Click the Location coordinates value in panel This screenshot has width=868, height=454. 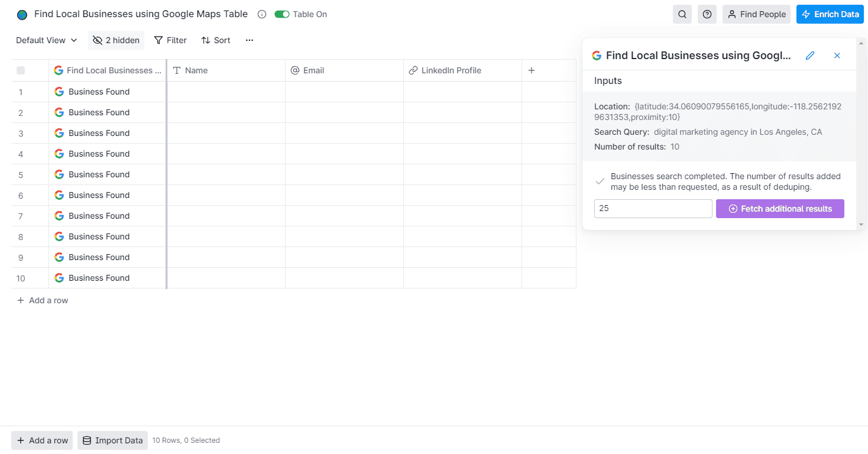(x=718, y=112)
